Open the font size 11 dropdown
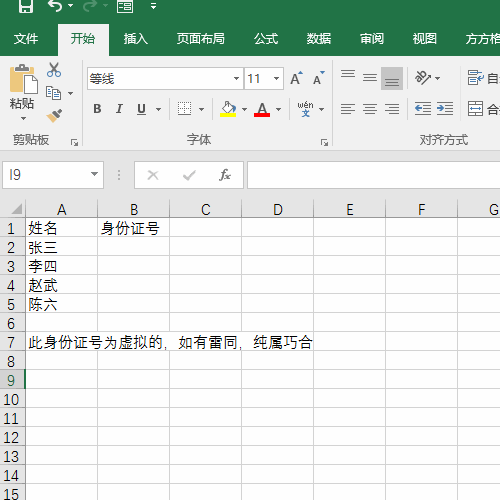500x500 pixels. (x=276, y=79)
